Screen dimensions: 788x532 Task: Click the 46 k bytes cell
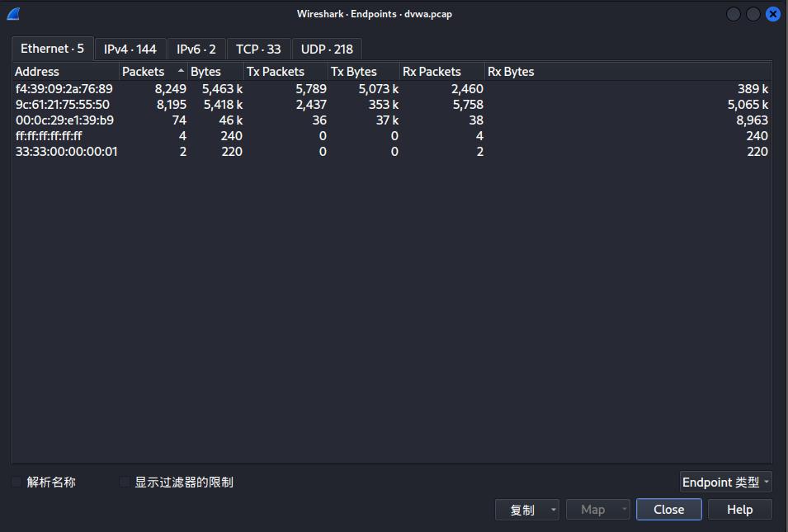tap(231, 120)
